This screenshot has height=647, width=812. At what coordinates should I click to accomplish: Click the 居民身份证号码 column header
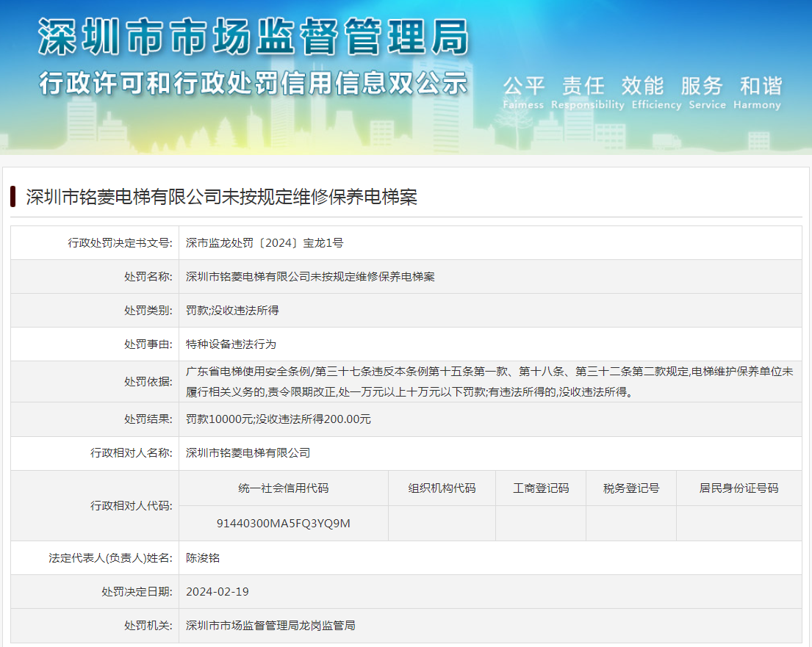pyautogui.click(x=739, y=488)
